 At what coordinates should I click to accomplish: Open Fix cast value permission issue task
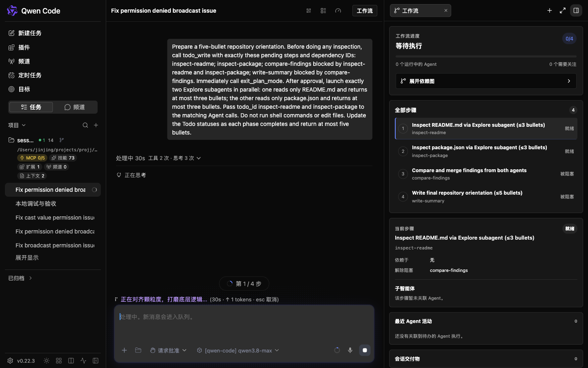tap(53, 218)
